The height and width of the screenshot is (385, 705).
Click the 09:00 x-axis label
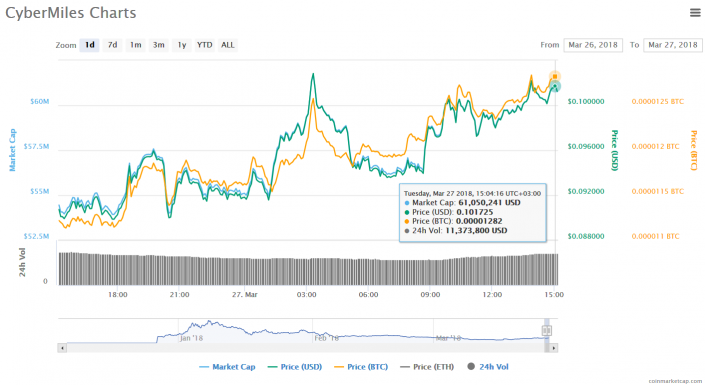(x=430, y=295)
